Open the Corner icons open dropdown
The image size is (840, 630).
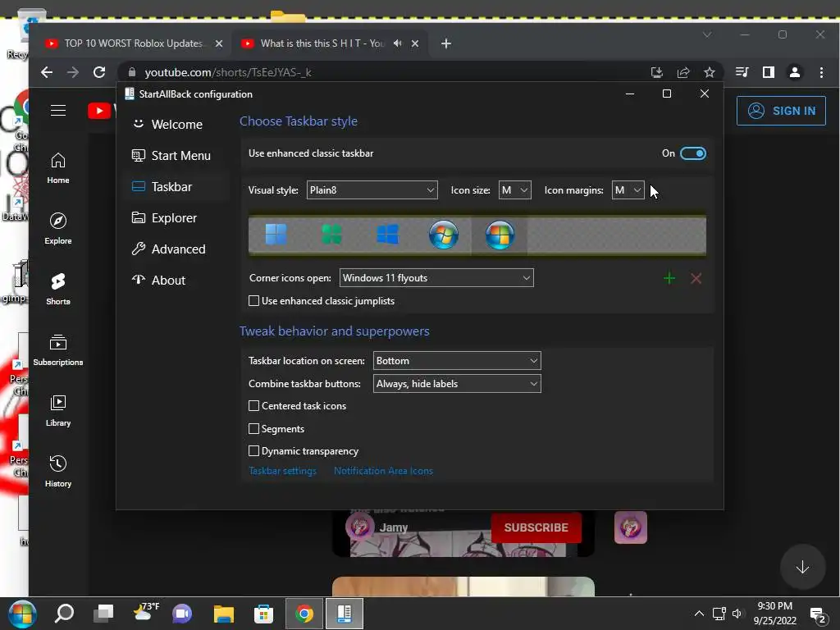coord(436,278)
